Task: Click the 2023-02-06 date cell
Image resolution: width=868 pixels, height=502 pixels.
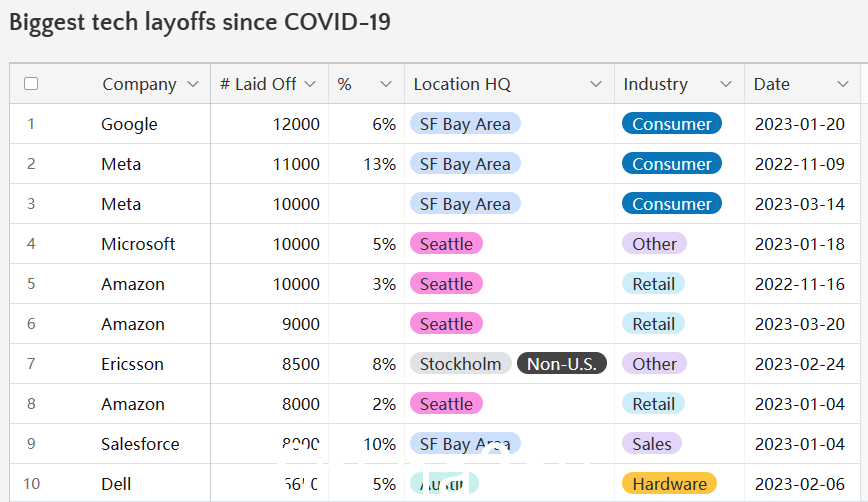Action: 800,484
